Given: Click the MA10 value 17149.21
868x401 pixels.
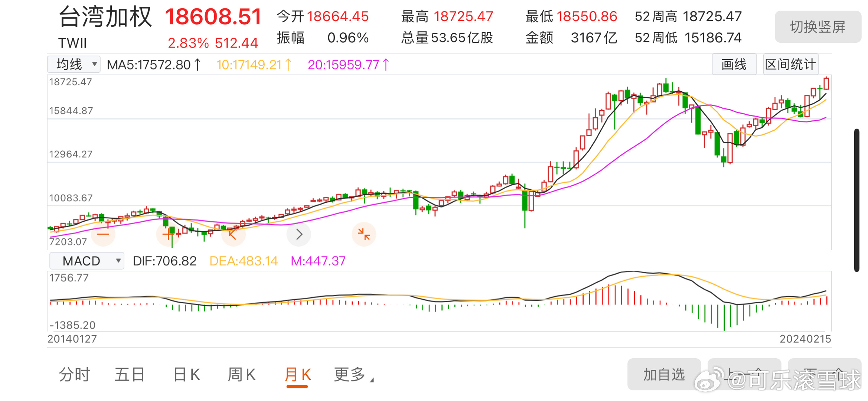Looking at the screenshot, I should click(x=254, y=65).
